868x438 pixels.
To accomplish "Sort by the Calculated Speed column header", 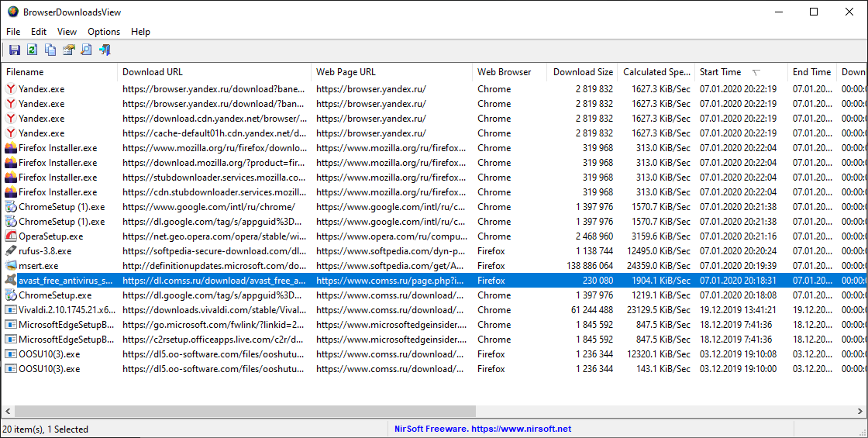I will point(656,72).
